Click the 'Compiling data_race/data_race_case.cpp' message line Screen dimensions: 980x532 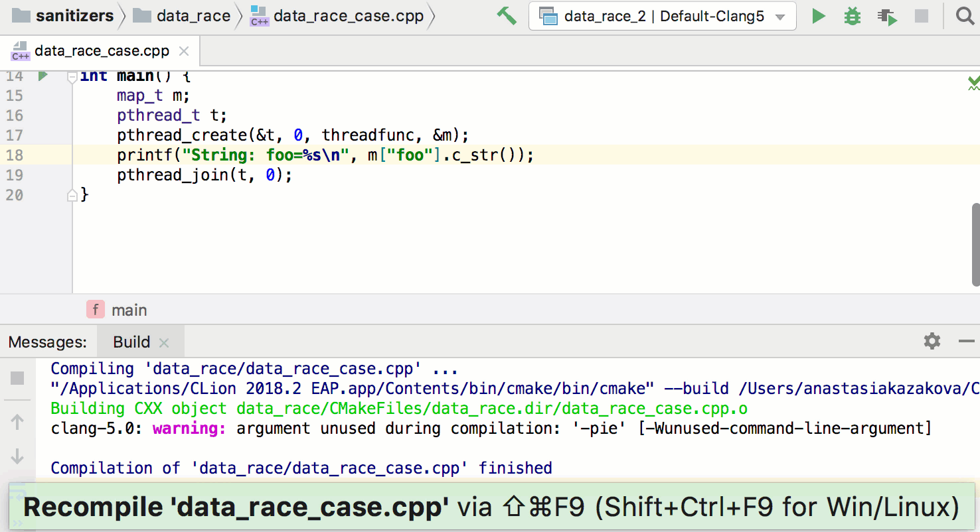click(254, 369)
